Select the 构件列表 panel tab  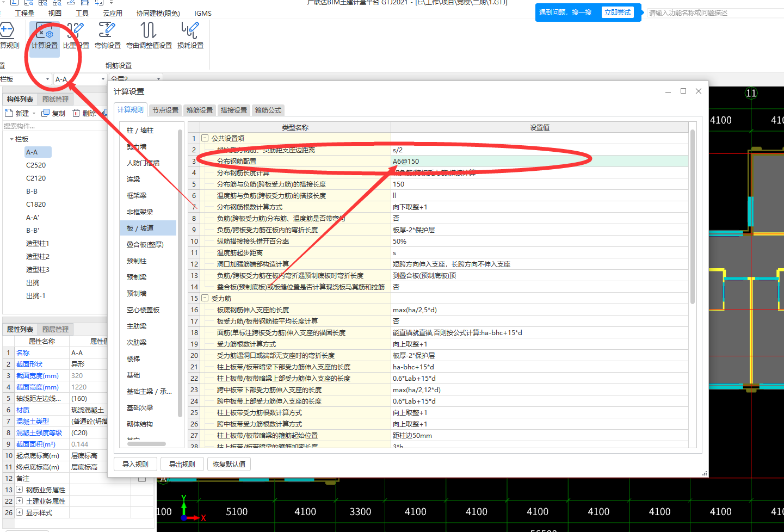coord(20,99)
